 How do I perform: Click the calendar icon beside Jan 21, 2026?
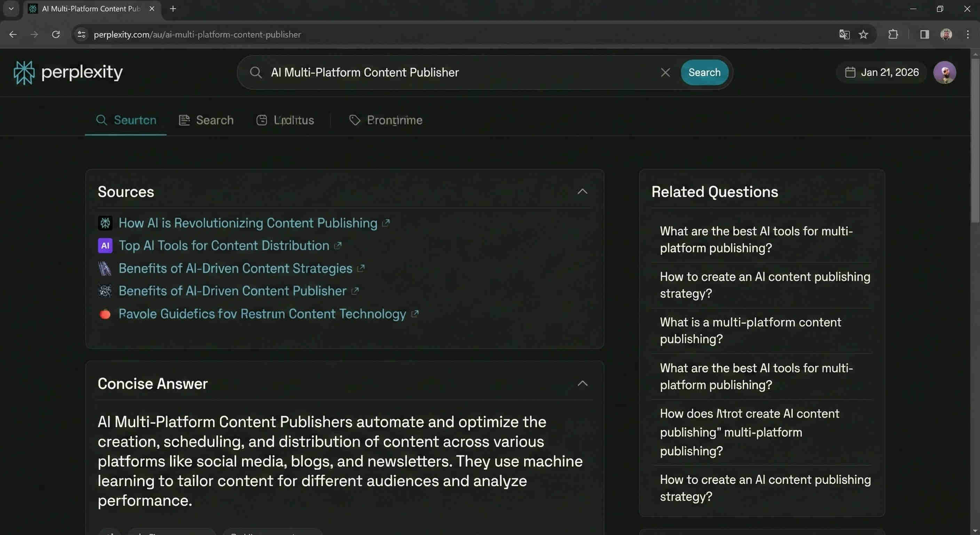850,72
